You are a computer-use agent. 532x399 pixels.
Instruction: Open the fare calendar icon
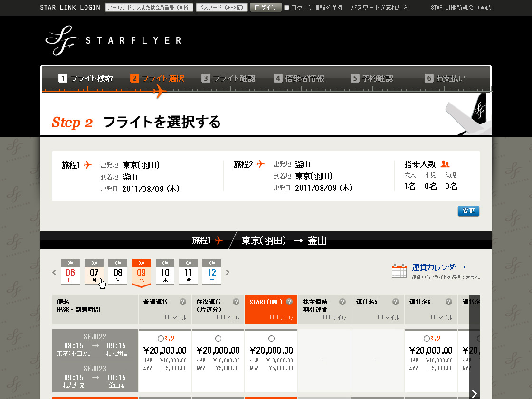[399, 271]
